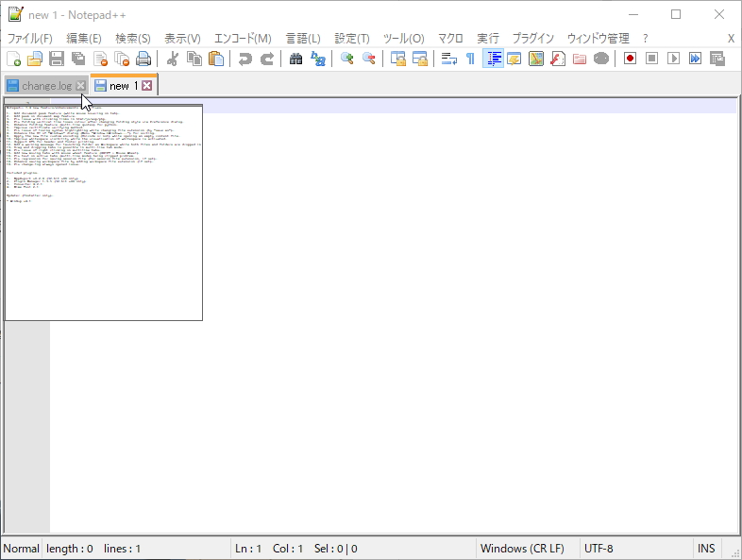The image size is (742, 560).
Task: Toggle Folder as Workspace icon
Action: [x=580, y=59]
